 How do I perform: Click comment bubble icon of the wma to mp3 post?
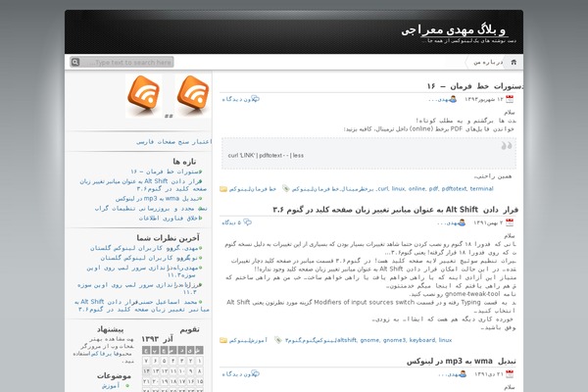click(256, 373)
